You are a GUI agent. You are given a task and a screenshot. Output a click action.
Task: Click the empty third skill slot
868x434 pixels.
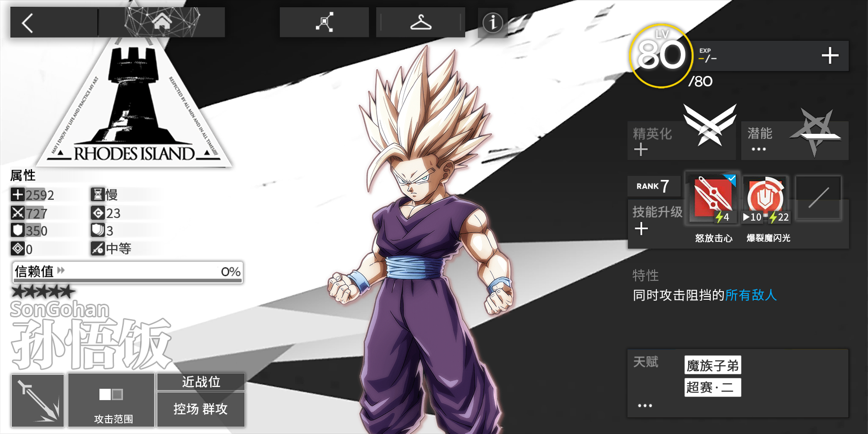[819, 198]
